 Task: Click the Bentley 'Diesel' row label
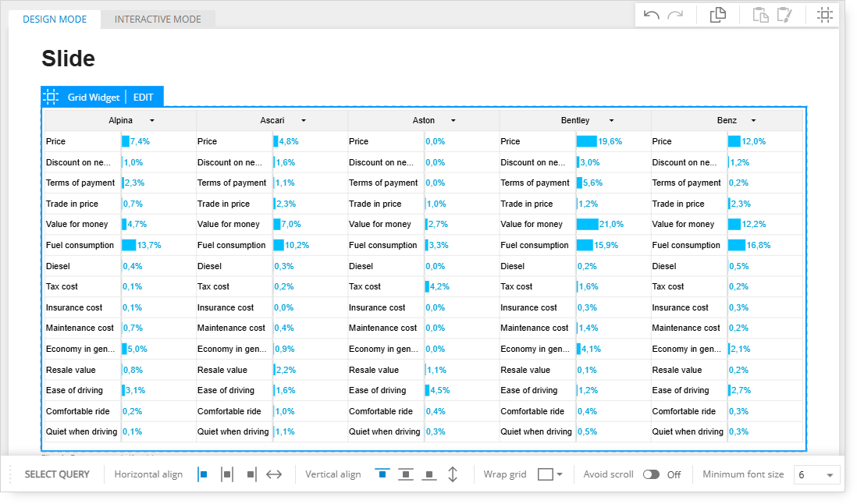click(513, 267)
